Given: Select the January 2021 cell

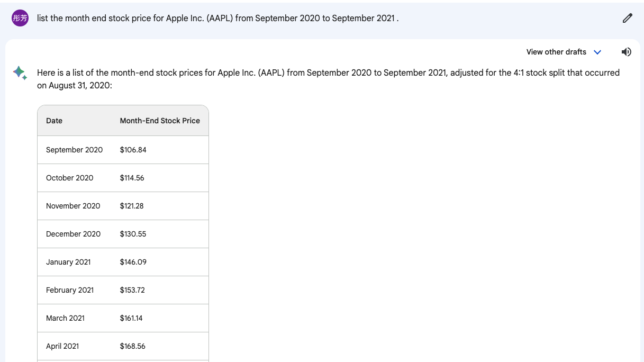Looking at the screenshot, I should 74,262.
